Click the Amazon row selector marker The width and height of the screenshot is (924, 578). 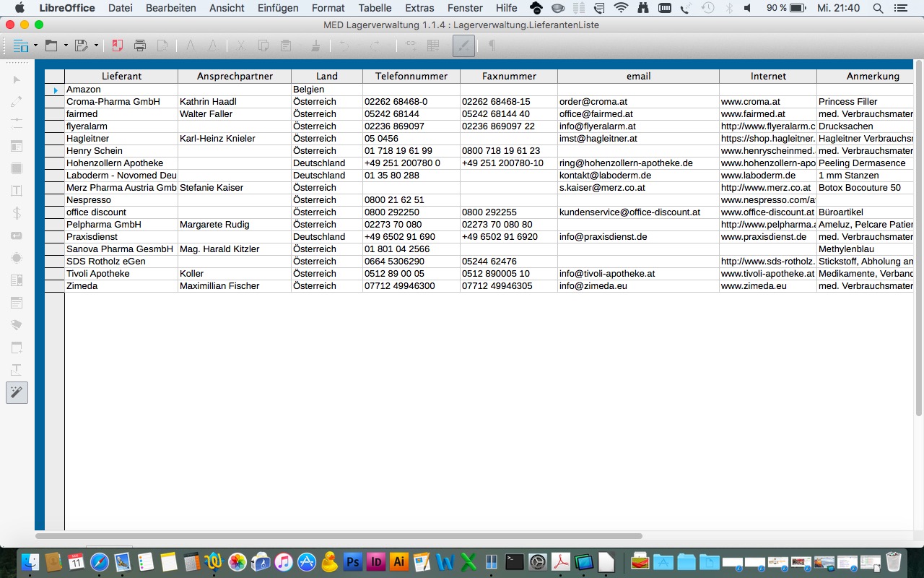coord(55,90)
